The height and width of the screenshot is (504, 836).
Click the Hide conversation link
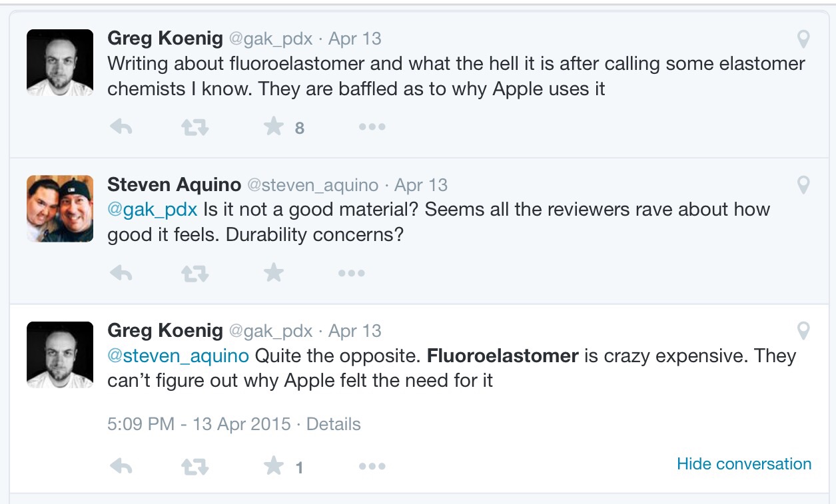[743, 464]
